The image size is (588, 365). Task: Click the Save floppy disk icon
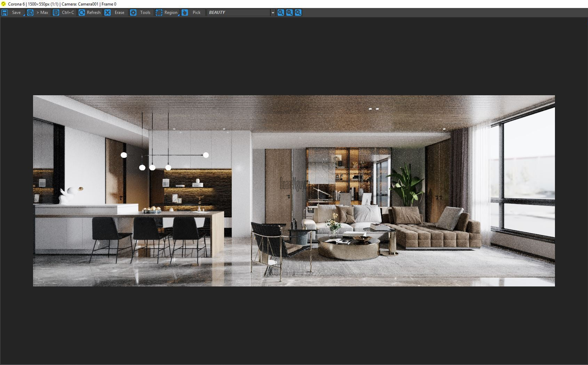point(5,13)
